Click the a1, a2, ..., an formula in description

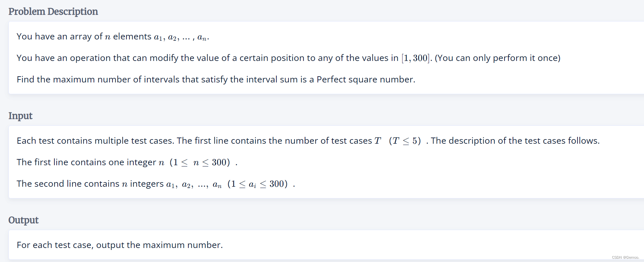tap(181, 37)
